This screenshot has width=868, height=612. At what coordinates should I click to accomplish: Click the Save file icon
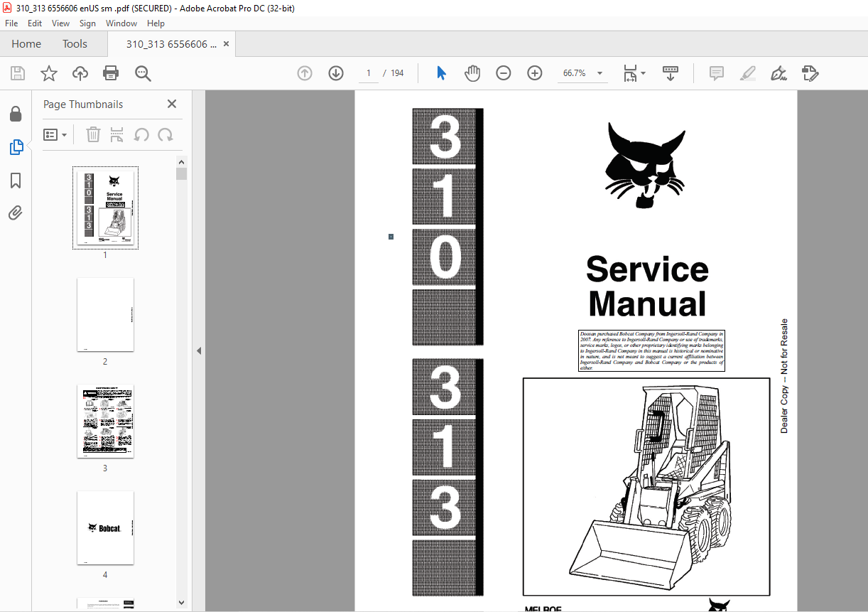18,73
